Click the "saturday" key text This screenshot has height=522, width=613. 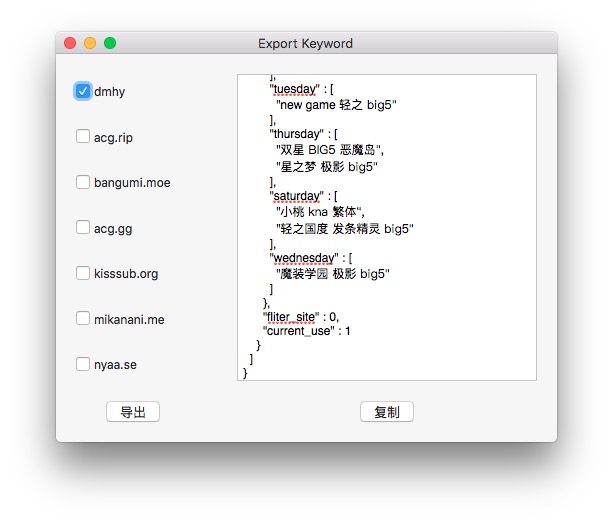point(297,196)
